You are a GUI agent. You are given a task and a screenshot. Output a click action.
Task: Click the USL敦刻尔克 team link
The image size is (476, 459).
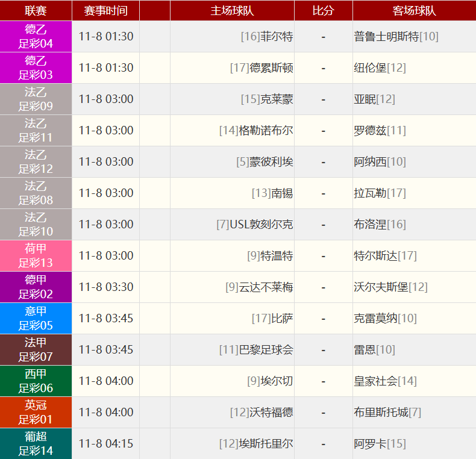tap(261, 225)
